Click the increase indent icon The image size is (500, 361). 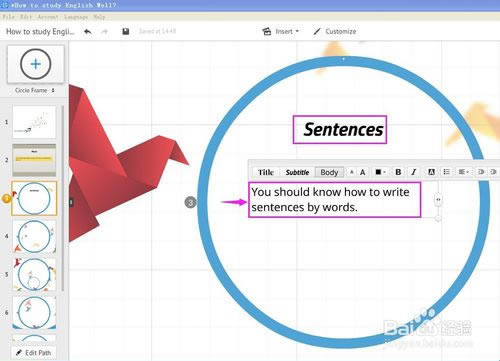point(494,172)
